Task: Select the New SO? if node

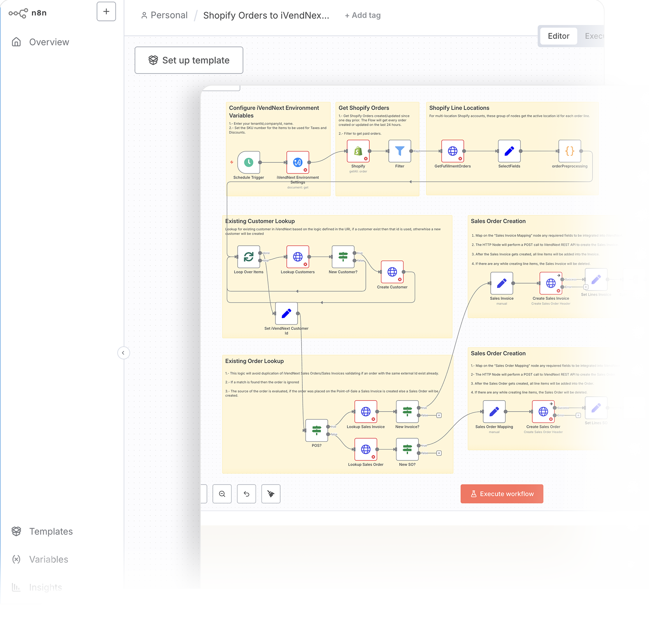Action: [x=407, y=449]
